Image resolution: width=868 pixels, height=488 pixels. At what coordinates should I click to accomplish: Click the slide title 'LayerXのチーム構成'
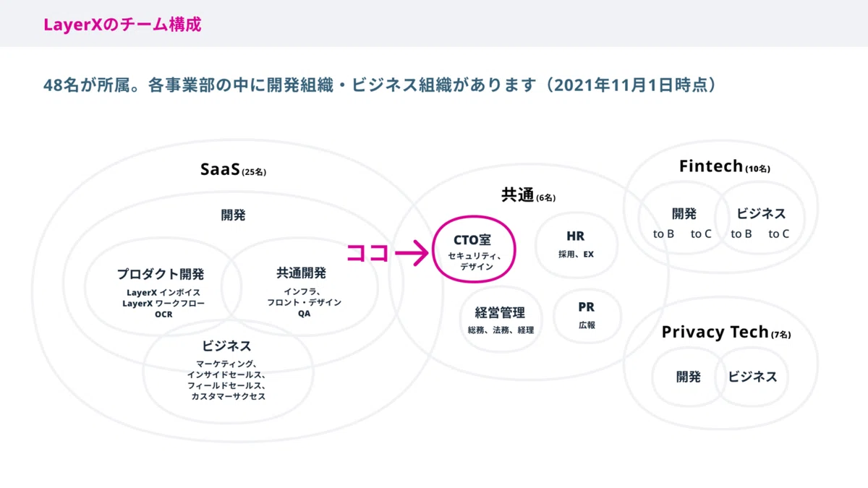click(x=122, y=25)
